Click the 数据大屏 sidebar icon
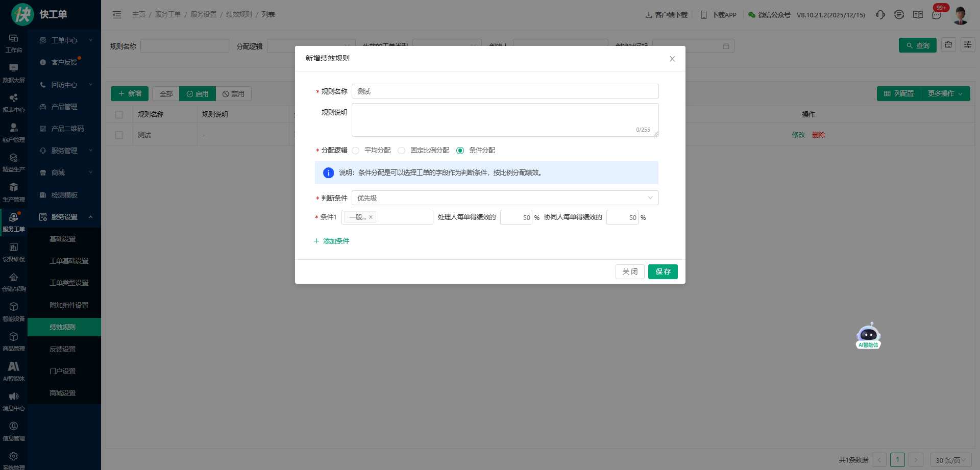 14,72
